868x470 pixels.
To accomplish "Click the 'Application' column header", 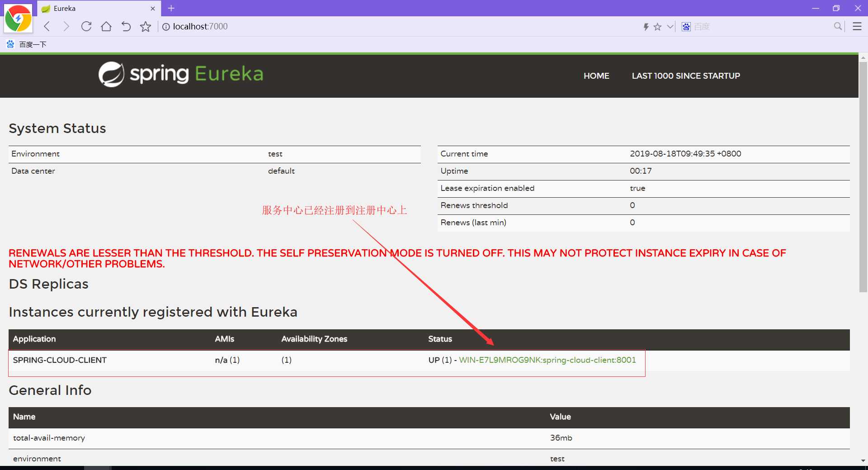I will click(x=34, y=339).
